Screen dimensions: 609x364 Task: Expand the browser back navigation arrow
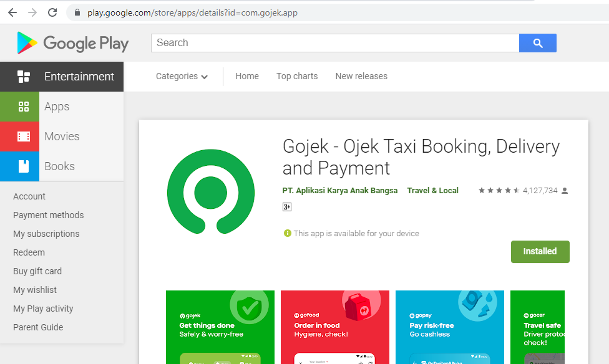click(12, 12)
